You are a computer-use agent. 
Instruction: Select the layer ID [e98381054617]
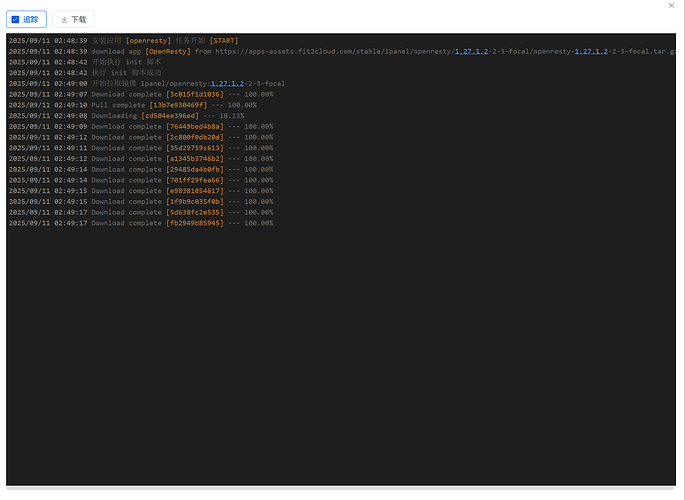click(195, 191)
